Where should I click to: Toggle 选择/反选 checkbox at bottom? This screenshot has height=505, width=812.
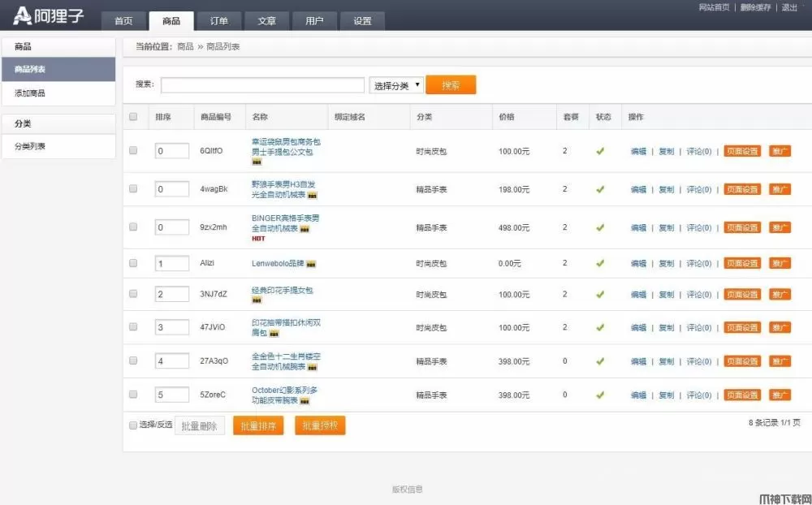(x=132, y=425)
